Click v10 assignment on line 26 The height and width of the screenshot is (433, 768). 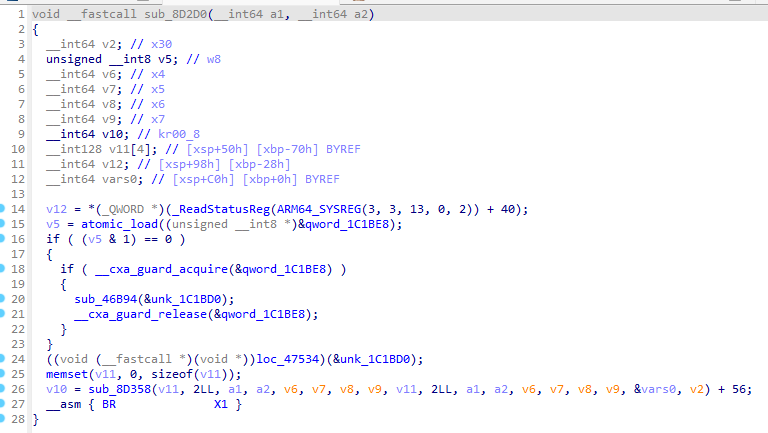[56, 389]
